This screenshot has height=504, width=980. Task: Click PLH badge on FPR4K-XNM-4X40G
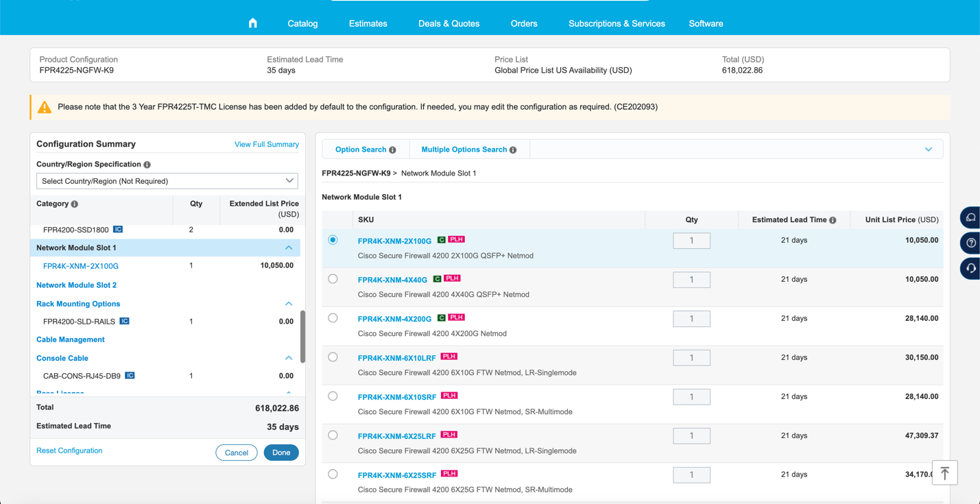pyautogui.click(x=453, y=278)
